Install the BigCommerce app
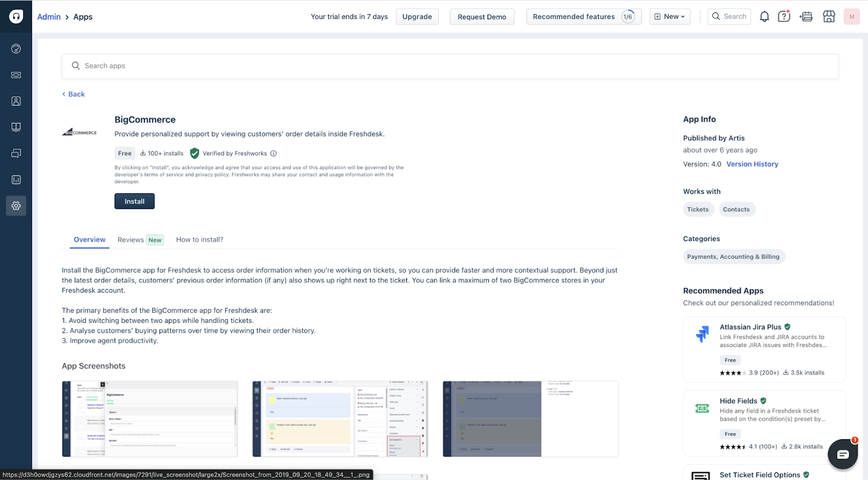This screenshot has height=480, width=868. coord(135,201)
